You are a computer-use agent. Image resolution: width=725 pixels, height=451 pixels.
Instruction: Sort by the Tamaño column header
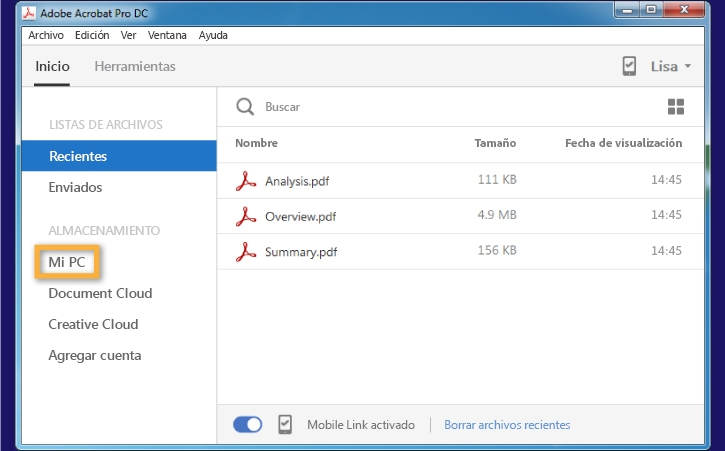pyautogui.click(x=495, y=143)
